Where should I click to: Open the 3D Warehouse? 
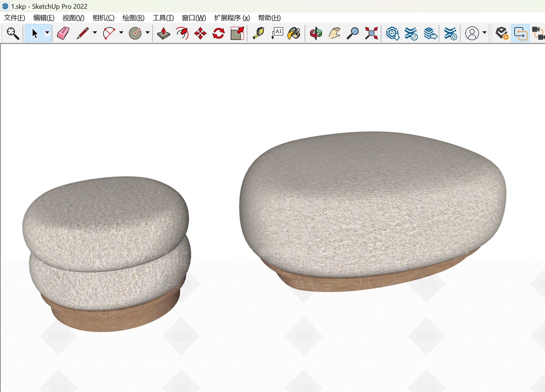393,33
